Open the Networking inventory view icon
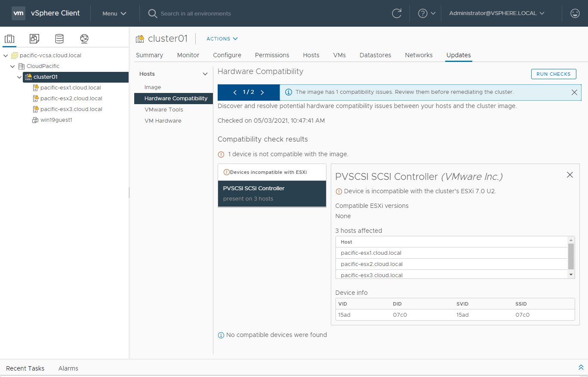The image size is (588, 377). coord(84,39)
